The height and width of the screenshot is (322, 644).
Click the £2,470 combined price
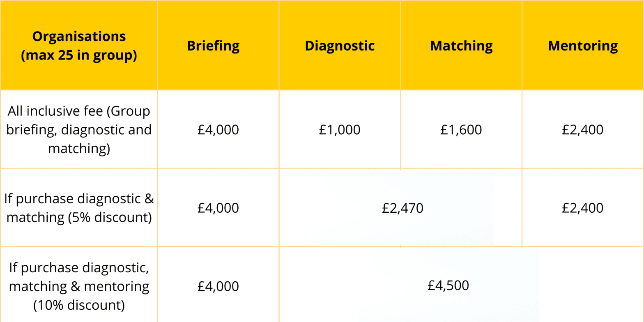[x=402, y=208]
